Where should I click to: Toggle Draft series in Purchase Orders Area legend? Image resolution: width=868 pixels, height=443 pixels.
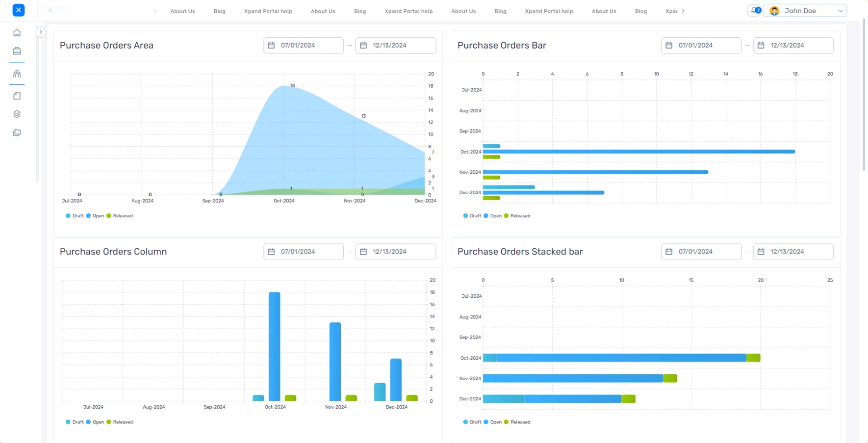tap(75, 216)
